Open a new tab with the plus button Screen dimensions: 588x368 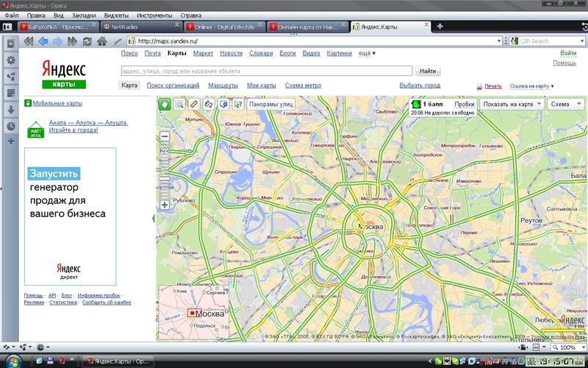[440, 26]
